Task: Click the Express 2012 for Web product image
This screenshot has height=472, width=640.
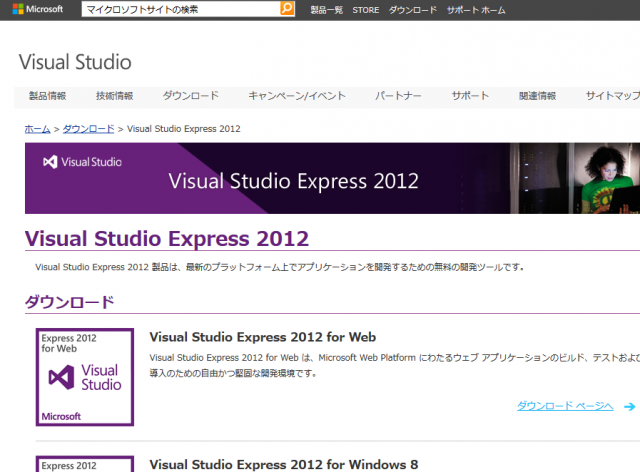Action: coord(85,377)
